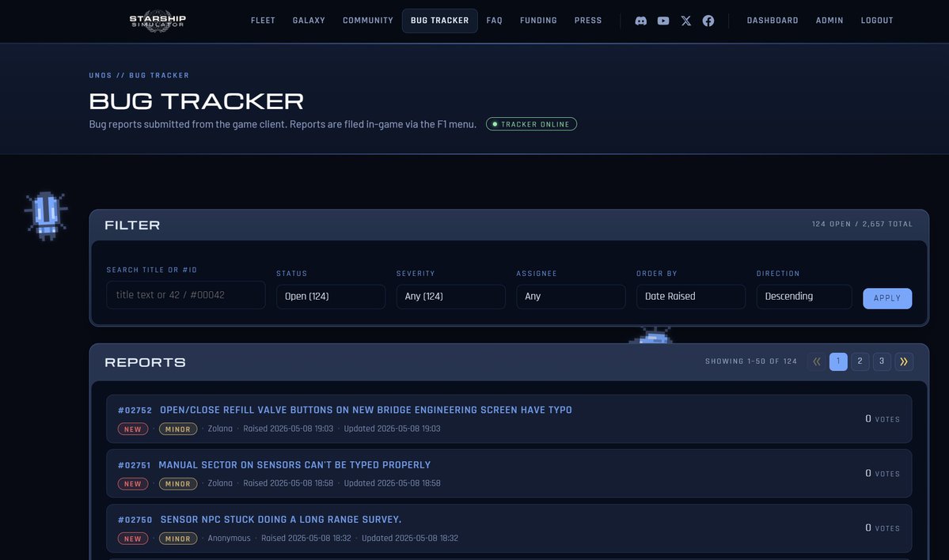Click votes count on report #02752
The height and width of the screenshot is (560, 949).
(x=883, y=419)
